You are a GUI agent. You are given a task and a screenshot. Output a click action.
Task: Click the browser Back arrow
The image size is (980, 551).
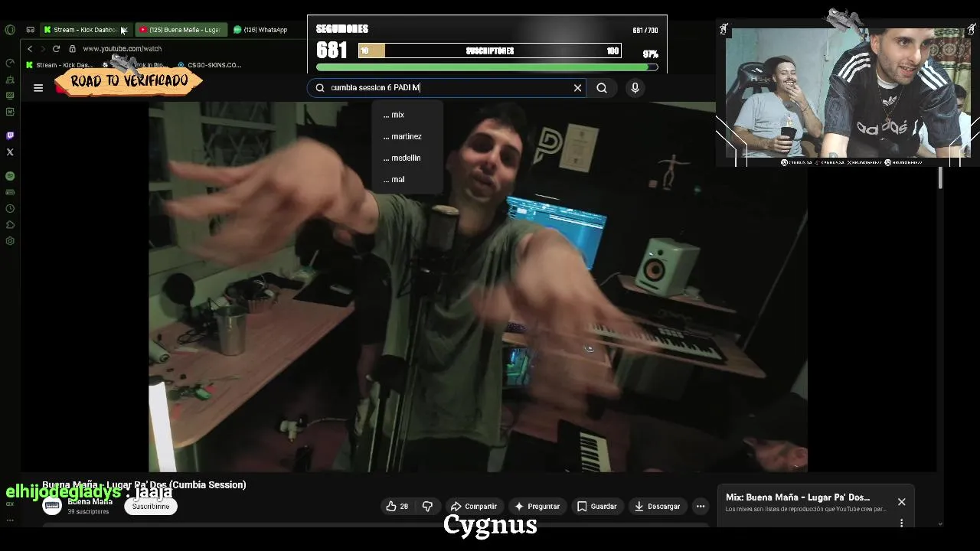[x=30, y=48]
